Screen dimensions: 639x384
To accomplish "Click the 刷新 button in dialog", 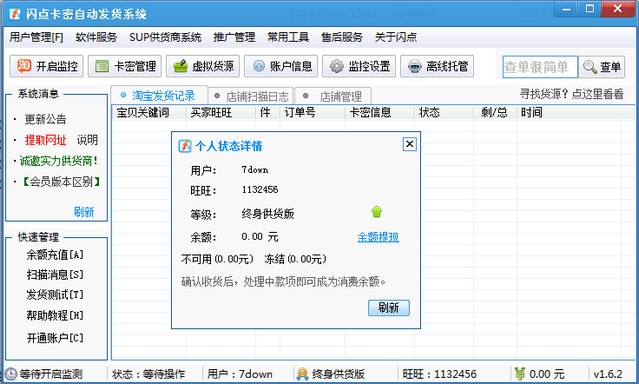I will (x=389, y=308).
